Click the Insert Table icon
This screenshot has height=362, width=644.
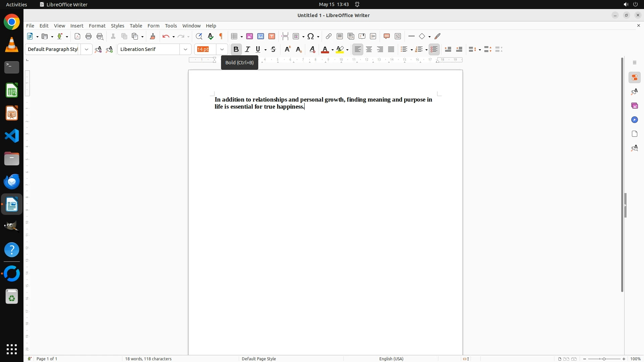pos(234,36)
